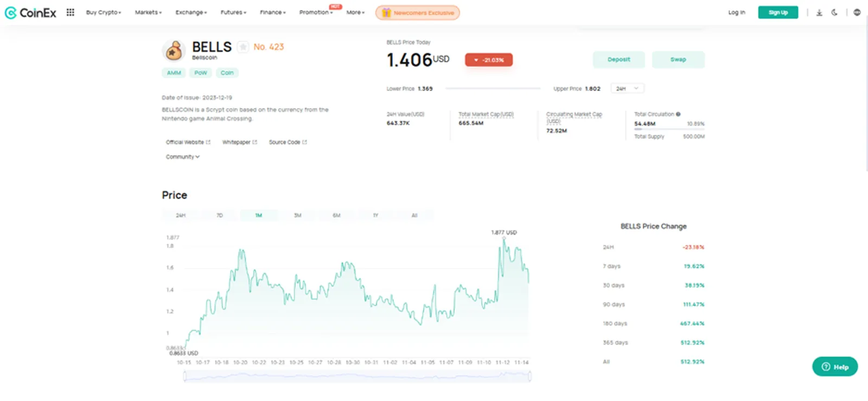This screenshot has height=401, width=868.
Task: Select the All chart tab
Action: [x=414, y=215]
